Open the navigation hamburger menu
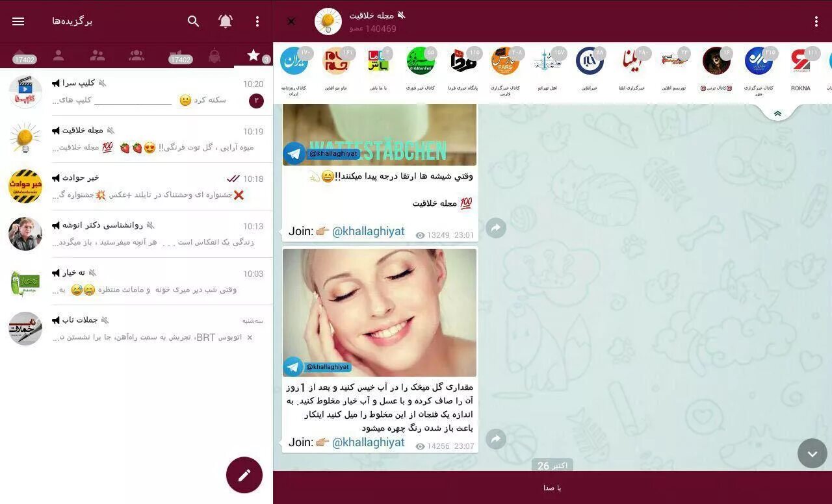 click(x=18, y=21)
